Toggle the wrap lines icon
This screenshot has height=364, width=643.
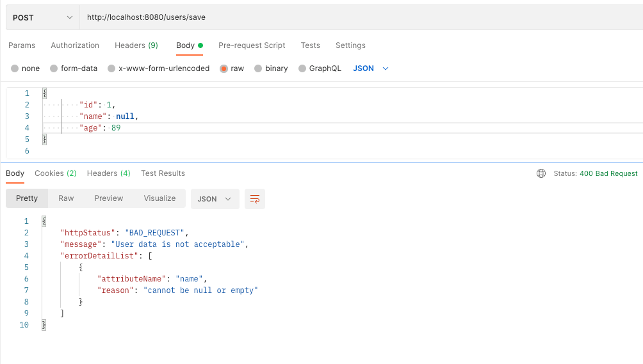[255, 199]
